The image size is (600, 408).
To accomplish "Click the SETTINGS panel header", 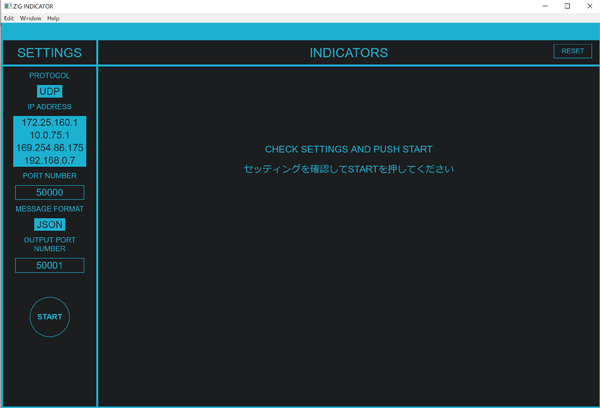I will pos(49,52).
